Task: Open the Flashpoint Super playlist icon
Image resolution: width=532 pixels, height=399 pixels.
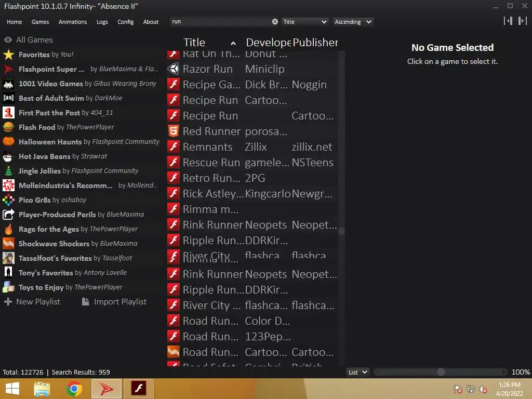Action: coord(8,69)
